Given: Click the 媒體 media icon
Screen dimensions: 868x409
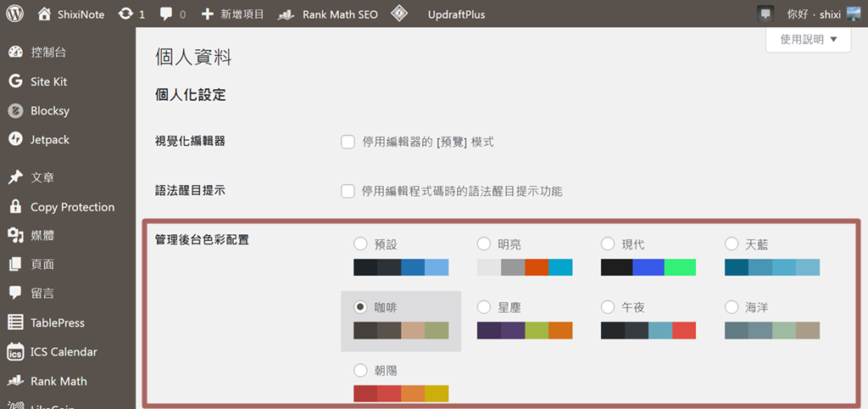Looking at the screenshot, I should click(x=15, y=236).
